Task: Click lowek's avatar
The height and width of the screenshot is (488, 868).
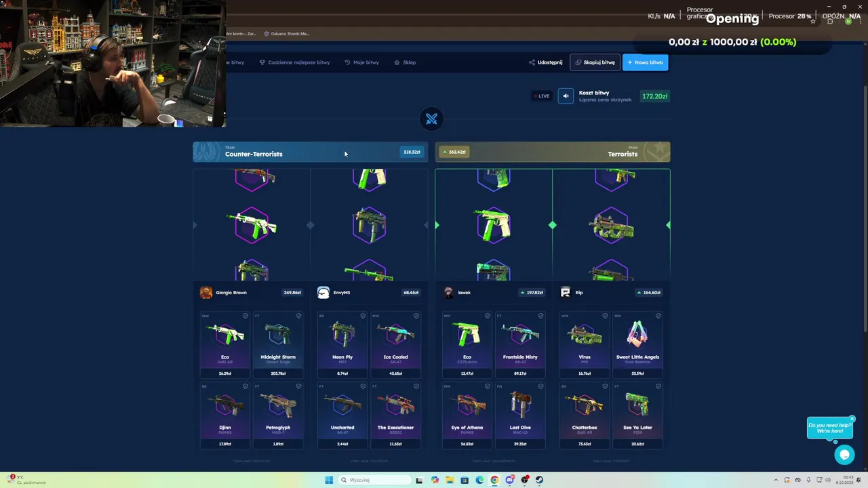Action: [448, 292]
